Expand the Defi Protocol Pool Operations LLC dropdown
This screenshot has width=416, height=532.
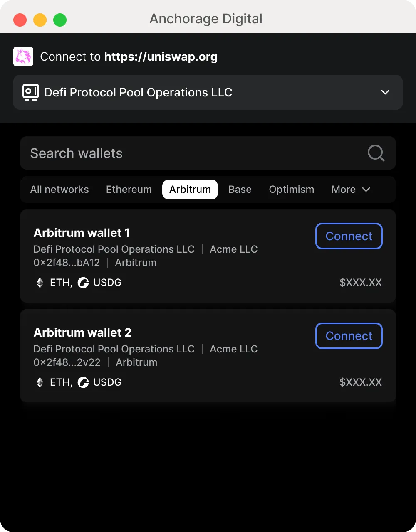(208, 92)
